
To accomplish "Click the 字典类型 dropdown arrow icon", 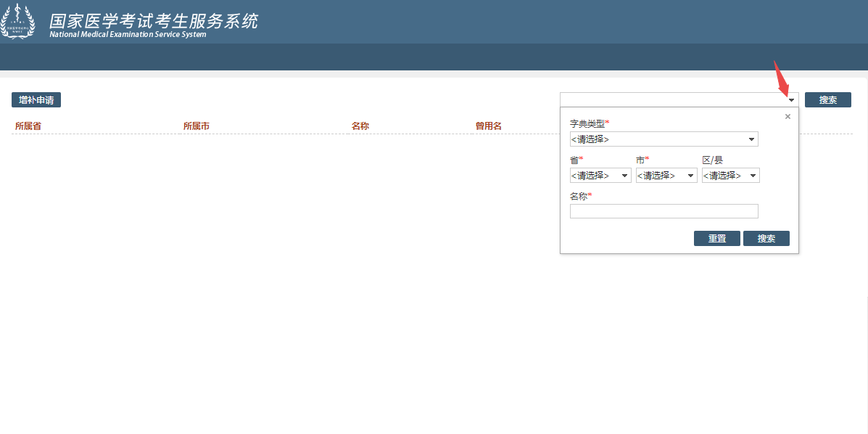I will (x=751, y=139).
